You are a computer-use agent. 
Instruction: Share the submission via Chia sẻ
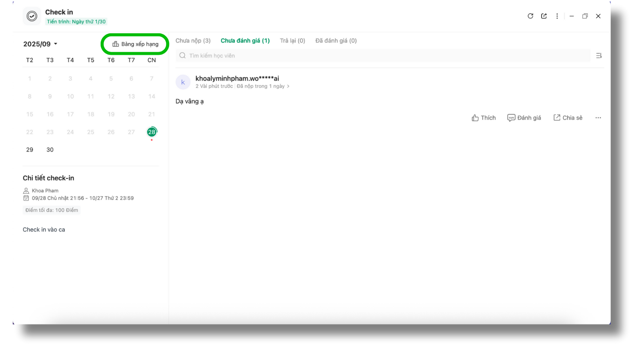pos(568,118)
